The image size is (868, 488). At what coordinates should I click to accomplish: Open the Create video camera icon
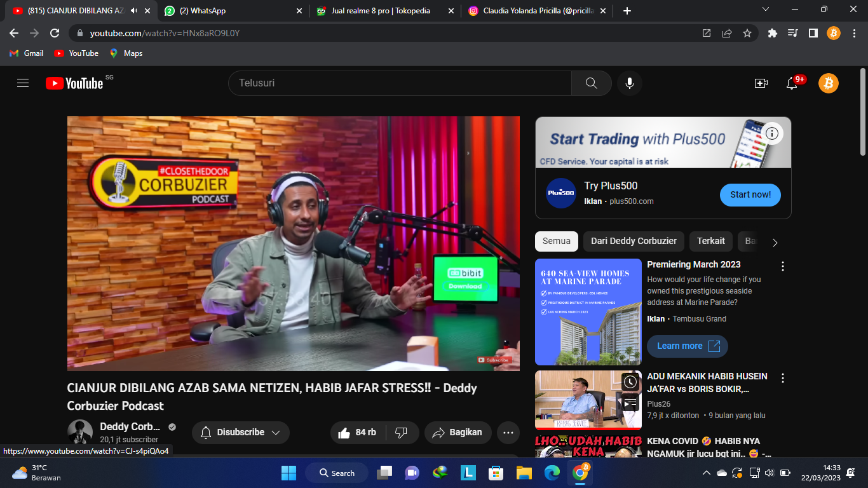761,83
